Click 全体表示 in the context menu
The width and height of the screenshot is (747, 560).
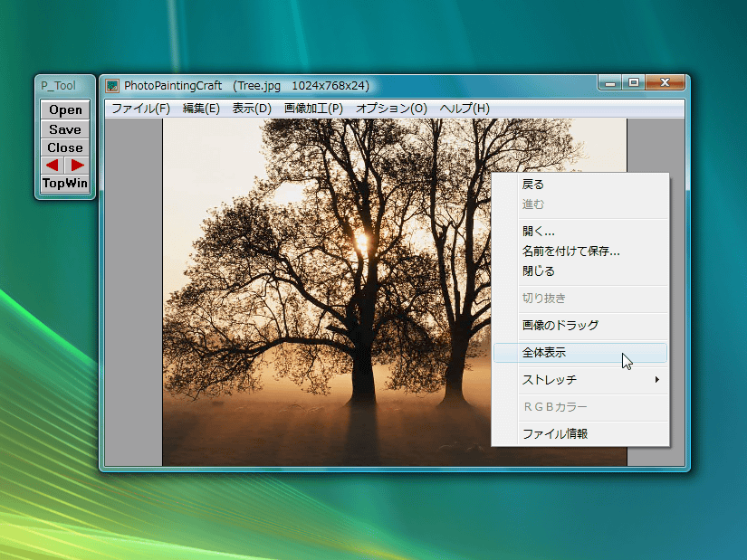click(544, 353)
